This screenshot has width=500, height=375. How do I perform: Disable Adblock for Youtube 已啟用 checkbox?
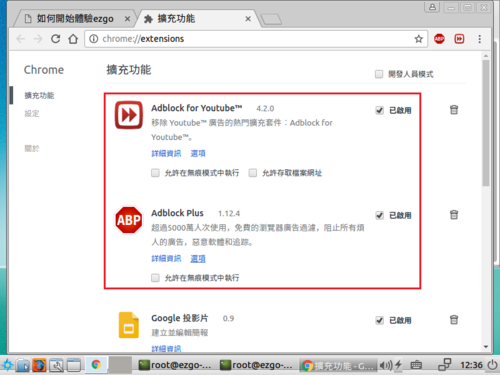point(379,110)
